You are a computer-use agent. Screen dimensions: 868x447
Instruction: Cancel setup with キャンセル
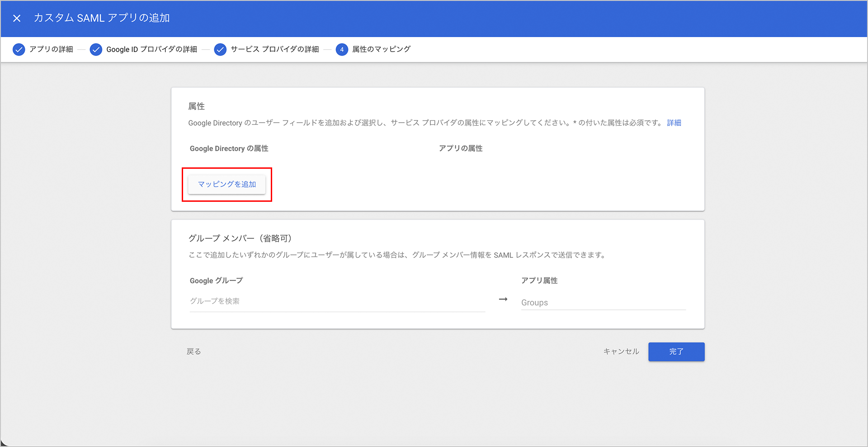point(621,352)
